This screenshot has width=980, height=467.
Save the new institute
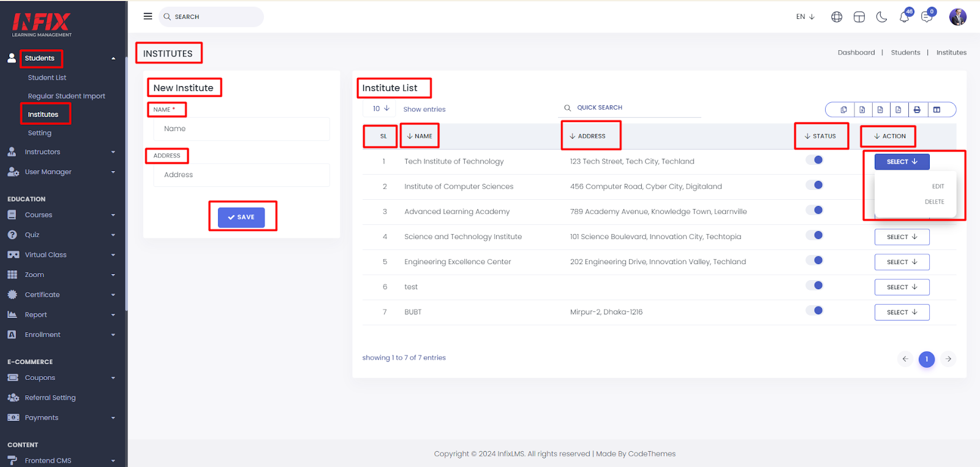point(241,218)
